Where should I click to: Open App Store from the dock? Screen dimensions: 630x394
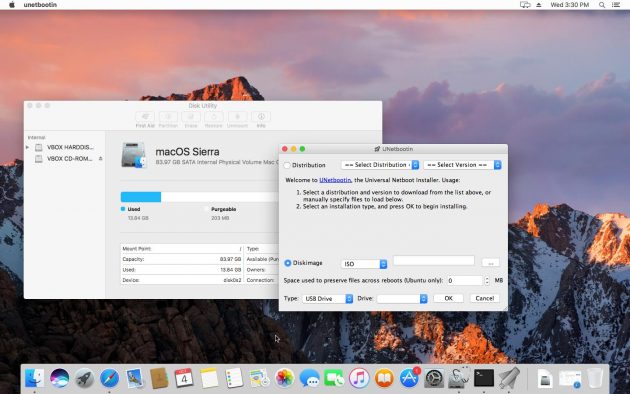tap(409, 378)
